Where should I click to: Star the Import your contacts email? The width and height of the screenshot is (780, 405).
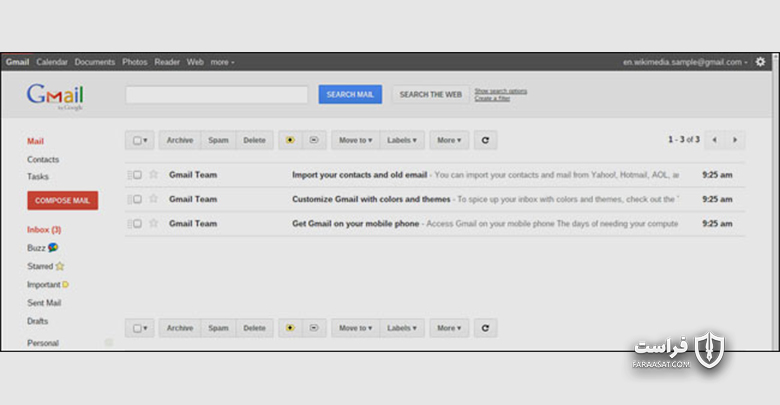point(154,174)
